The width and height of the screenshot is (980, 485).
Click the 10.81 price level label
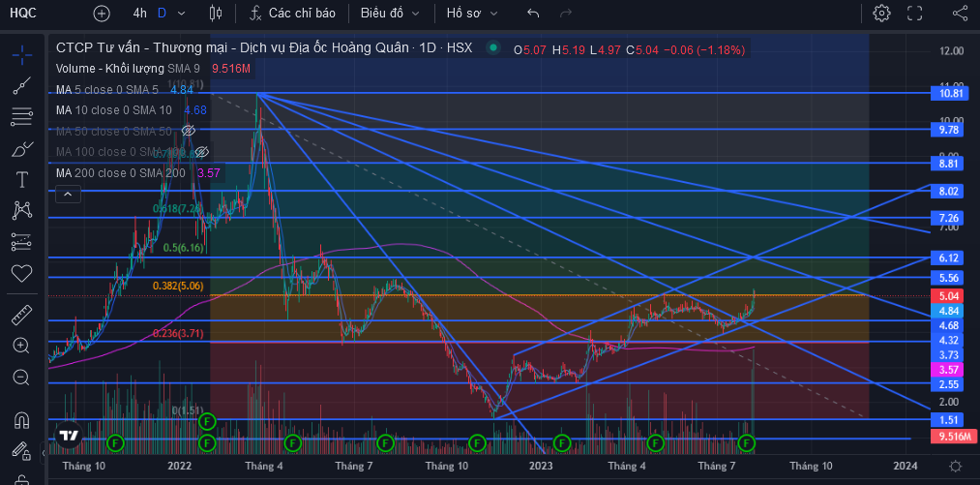click(x=949, y=93)
